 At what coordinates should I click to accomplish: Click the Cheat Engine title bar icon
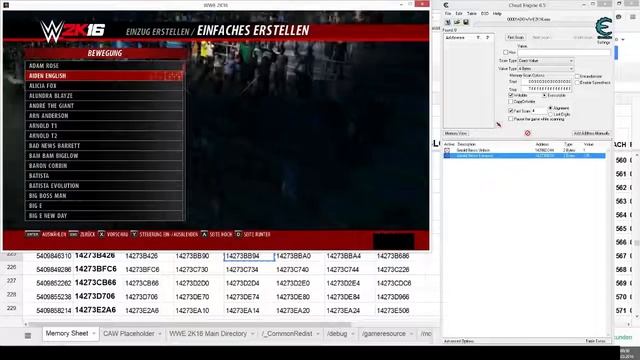pos(446,5)
